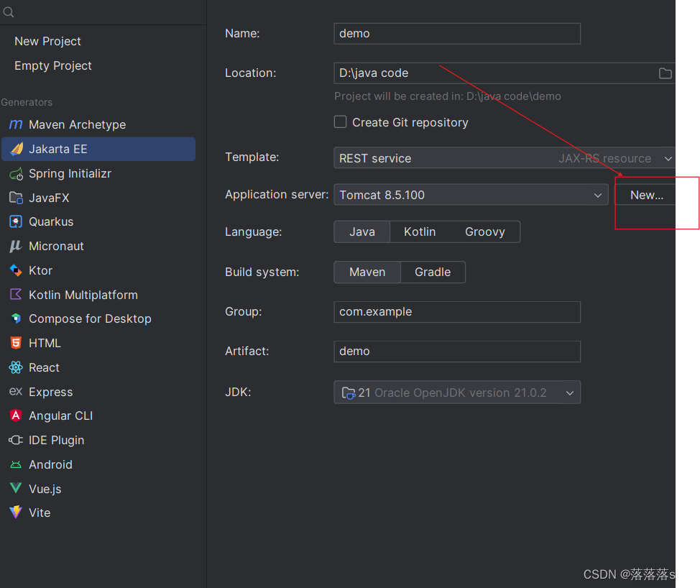Click the Android robot icon
This screenshot has width=700, height=588.
pos(16,465)
